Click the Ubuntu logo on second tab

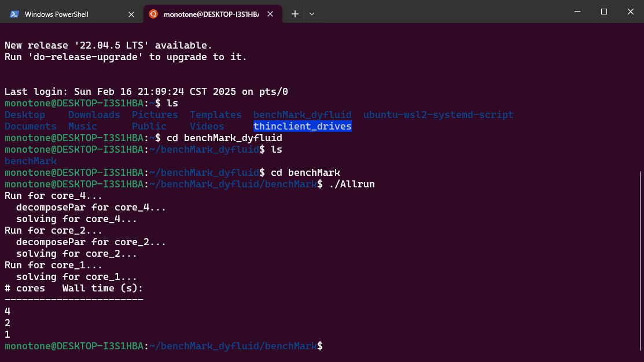point(153,14)
